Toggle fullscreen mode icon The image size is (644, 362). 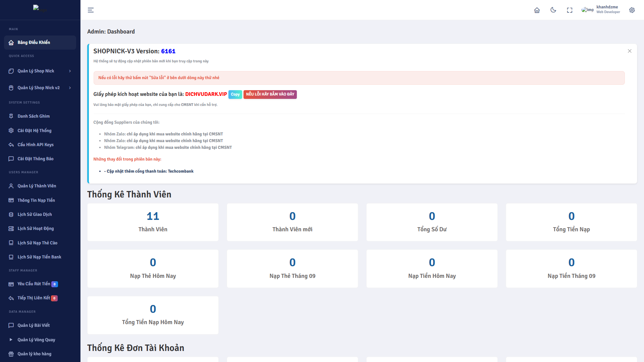coord(570,10)
